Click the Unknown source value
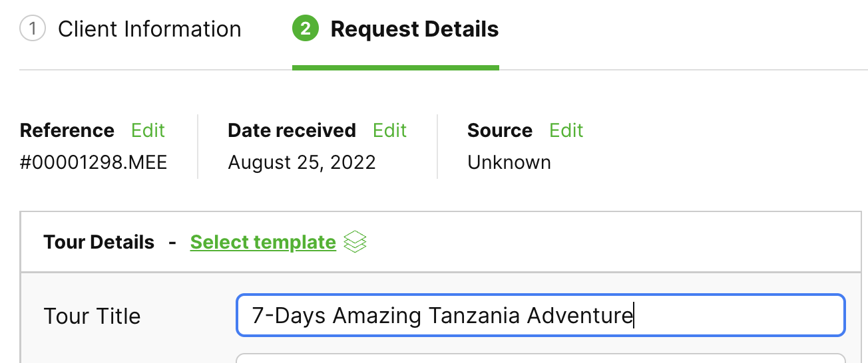 pyautogui.click(x=509, y=162)
